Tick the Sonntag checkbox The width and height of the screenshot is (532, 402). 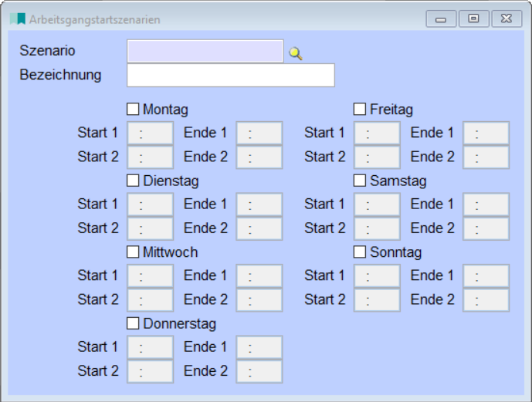(x=360, y=252)
